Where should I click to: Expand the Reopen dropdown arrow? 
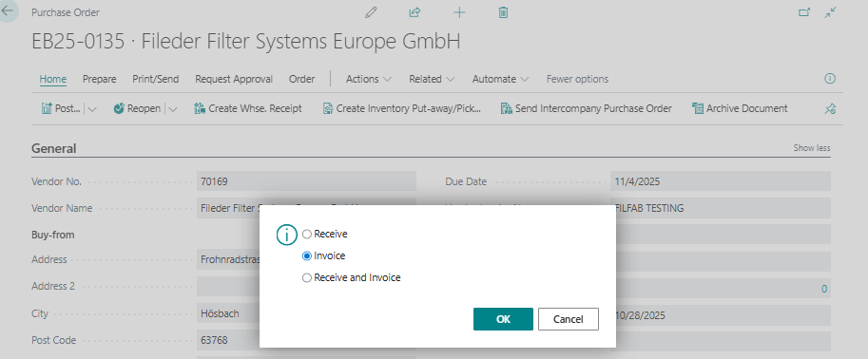tap(173, 109)
